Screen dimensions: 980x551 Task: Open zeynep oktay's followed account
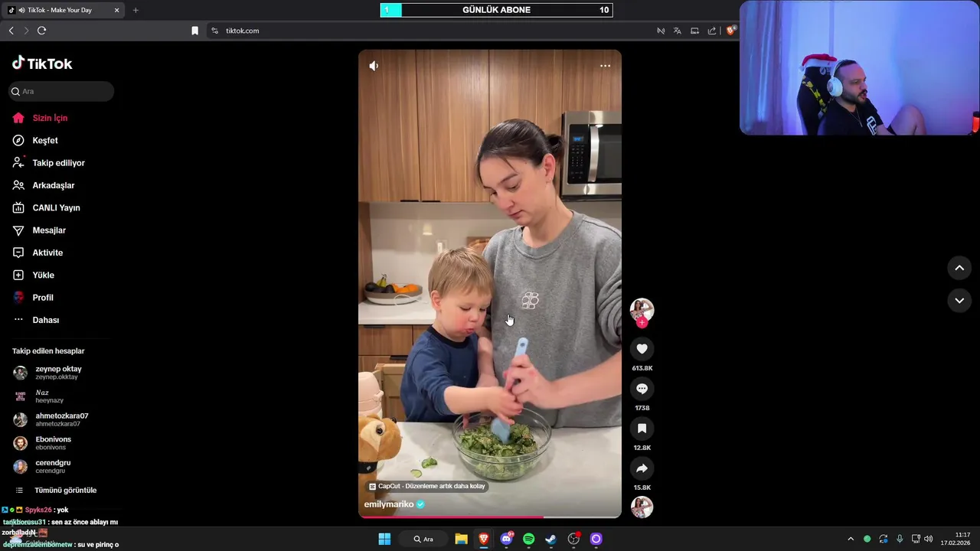[58, 373]
